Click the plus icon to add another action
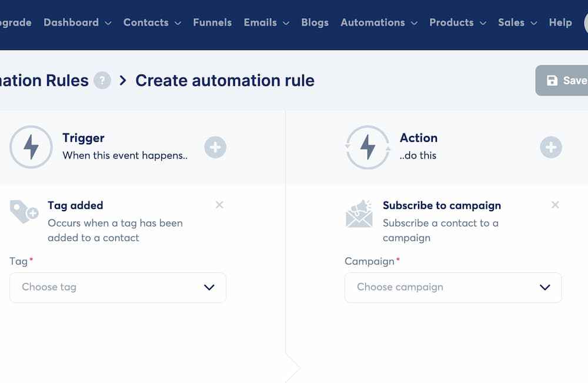Viewport: 588px width, 383px height. tap(551, 148)
